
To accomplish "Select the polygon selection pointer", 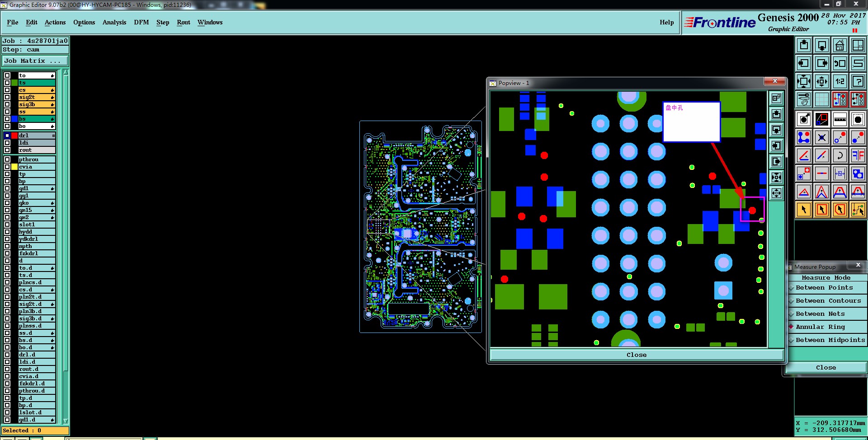I will [840, 210].
